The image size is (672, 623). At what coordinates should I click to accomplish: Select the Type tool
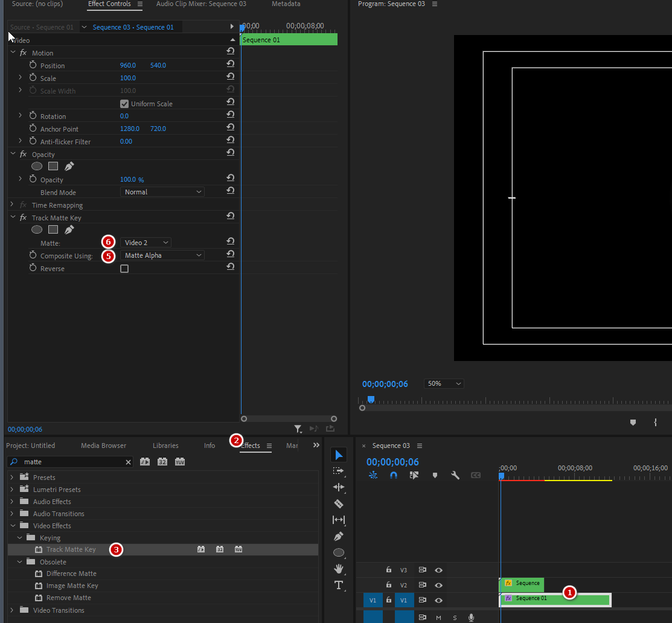(339, 585)
